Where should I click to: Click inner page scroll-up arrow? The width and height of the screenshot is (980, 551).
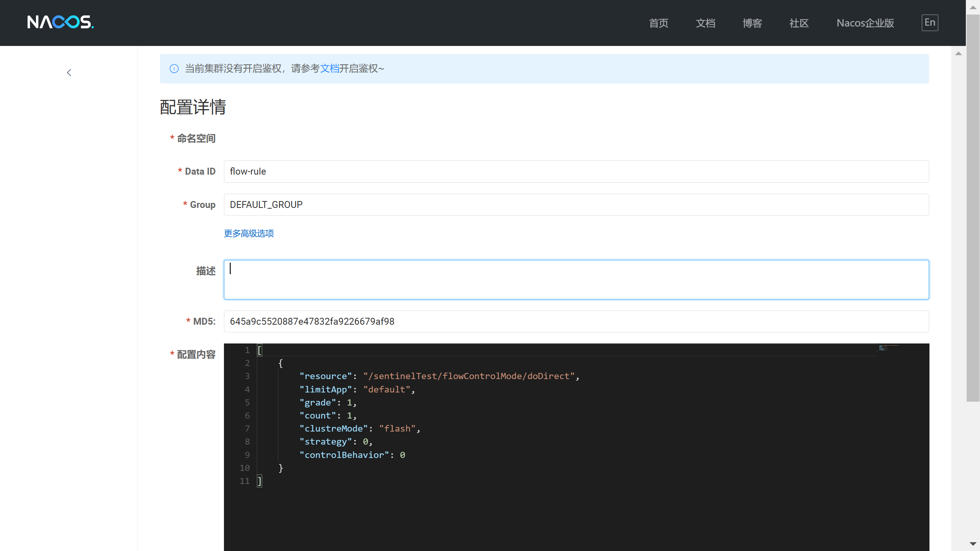coord(959,54)
